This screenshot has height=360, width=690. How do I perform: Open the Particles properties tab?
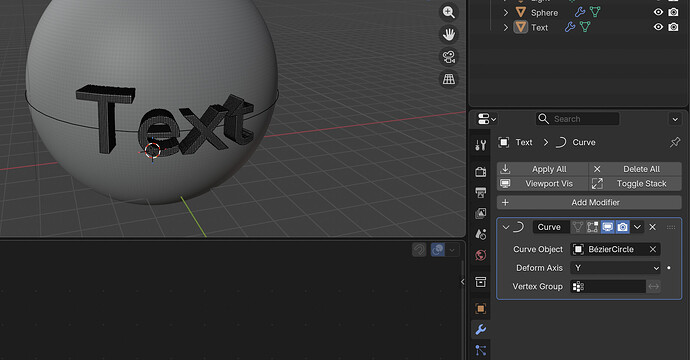coord(481,350)
